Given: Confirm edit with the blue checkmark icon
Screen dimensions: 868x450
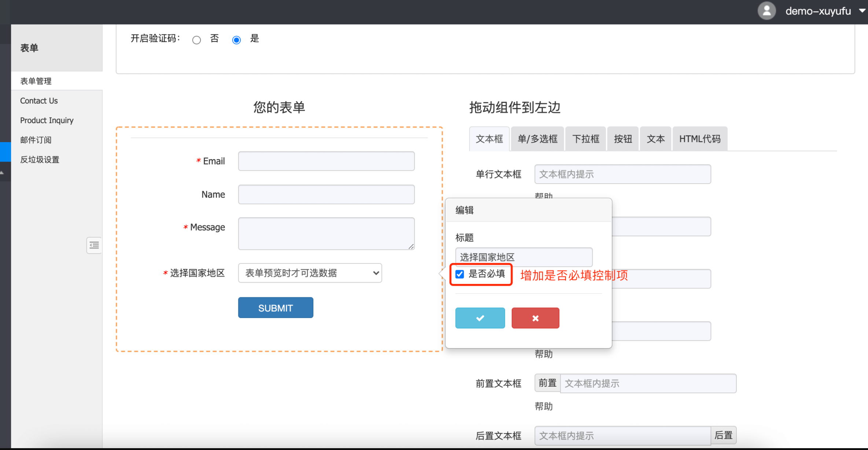Looking at the screenshot, I should tap(480, 318).
